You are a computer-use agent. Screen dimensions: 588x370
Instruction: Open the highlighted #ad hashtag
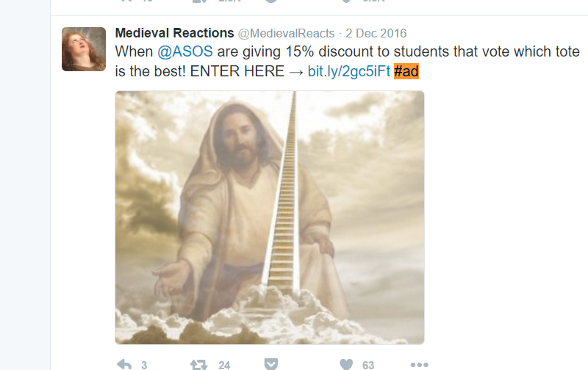406,71
